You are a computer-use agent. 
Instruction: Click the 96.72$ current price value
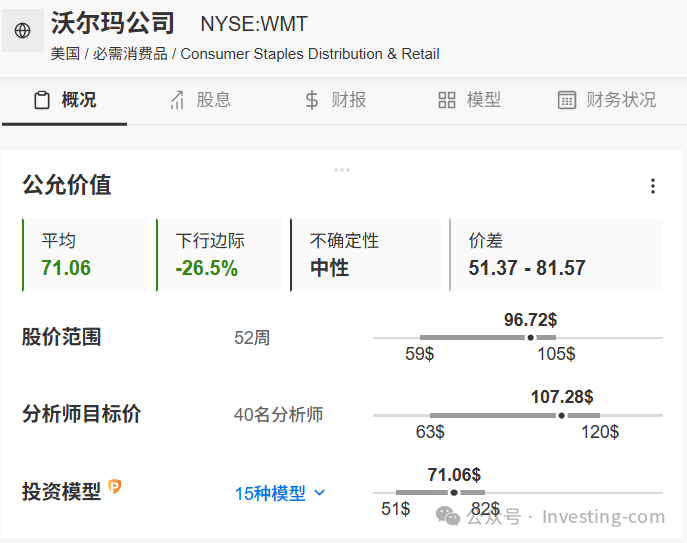(x=531, y=319)
